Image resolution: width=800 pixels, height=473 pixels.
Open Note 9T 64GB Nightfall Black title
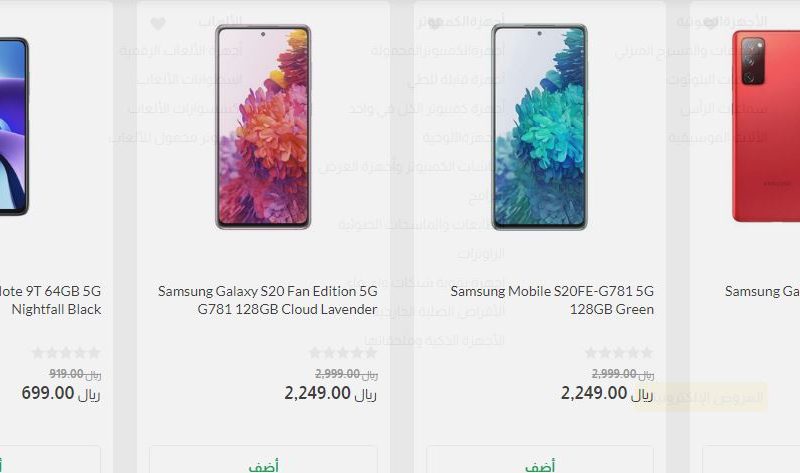(x=51, y=300)
